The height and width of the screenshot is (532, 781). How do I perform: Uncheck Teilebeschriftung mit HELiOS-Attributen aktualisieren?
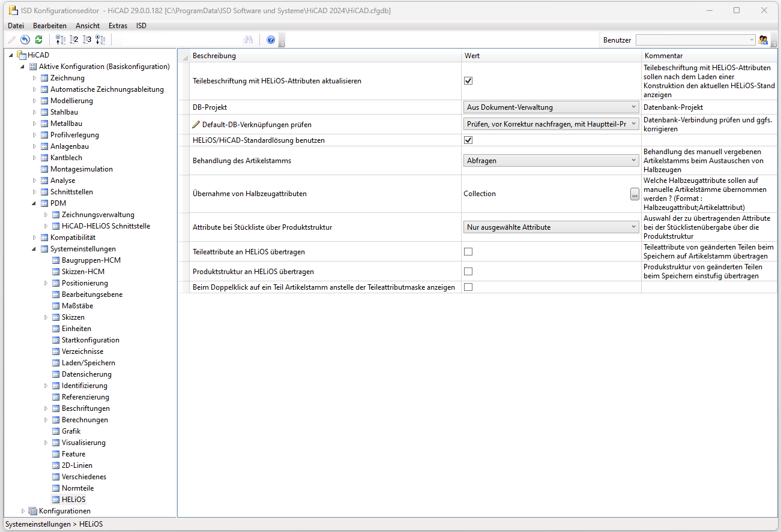(468, 80)
